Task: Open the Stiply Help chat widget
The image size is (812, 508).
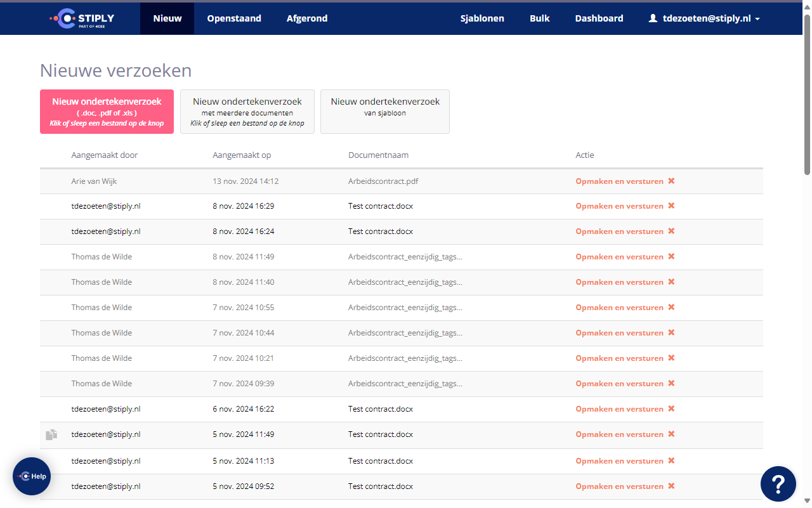Action: click(x=32, y=476)
